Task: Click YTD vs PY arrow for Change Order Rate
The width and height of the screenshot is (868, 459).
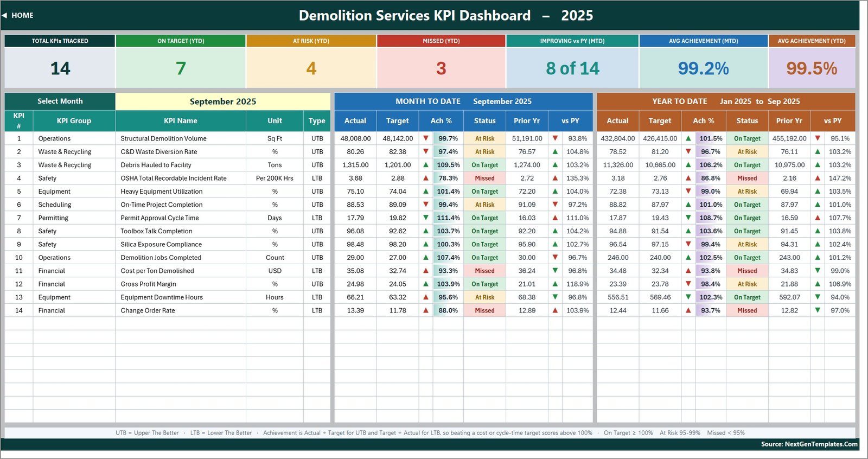Action: tap(818, 310)
